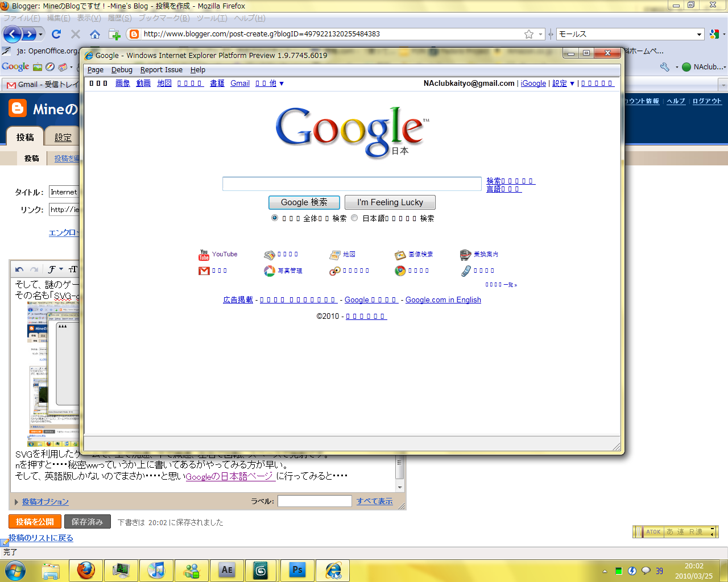The height and width of the screenshot is (582, 728).
Task: Open the 広告掲載 link
Action: [x=238, y=300]
